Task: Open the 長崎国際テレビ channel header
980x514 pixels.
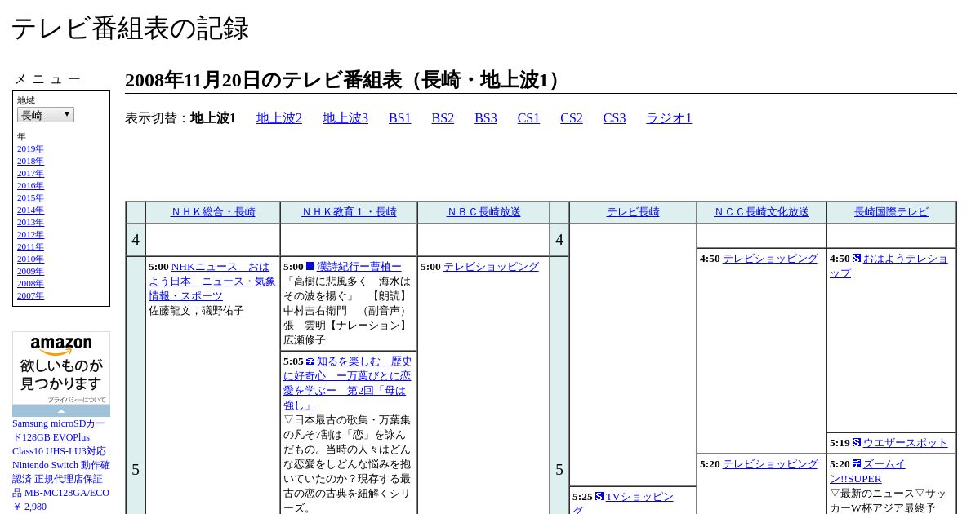Action: 891,212
